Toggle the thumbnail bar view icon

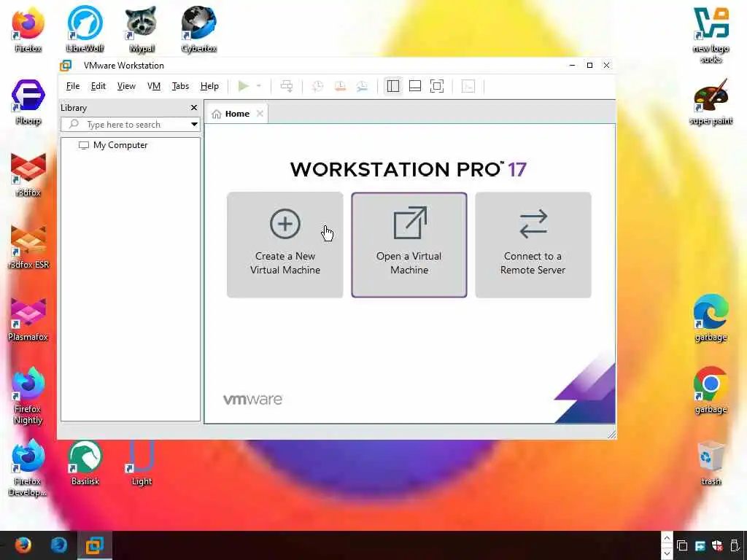[415, 86]
